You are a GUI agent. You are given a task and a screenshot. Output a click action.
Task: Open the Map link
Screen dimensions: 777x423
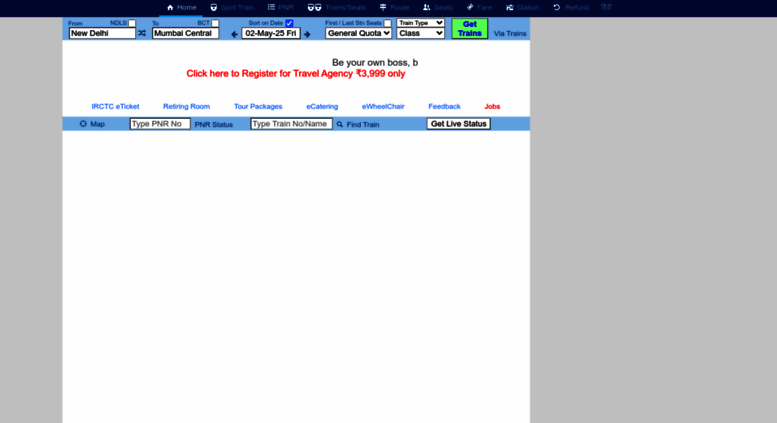[97, 124]
